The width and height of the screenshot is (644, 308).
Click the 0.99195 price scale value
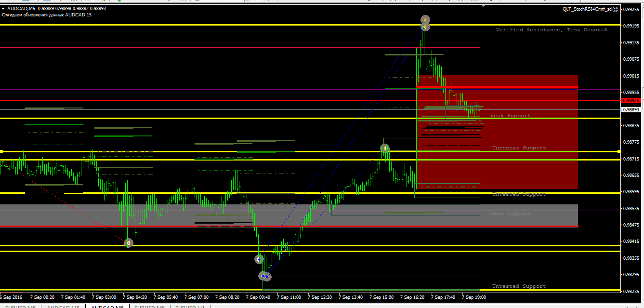pyautogui.click(x=631, y=26)
